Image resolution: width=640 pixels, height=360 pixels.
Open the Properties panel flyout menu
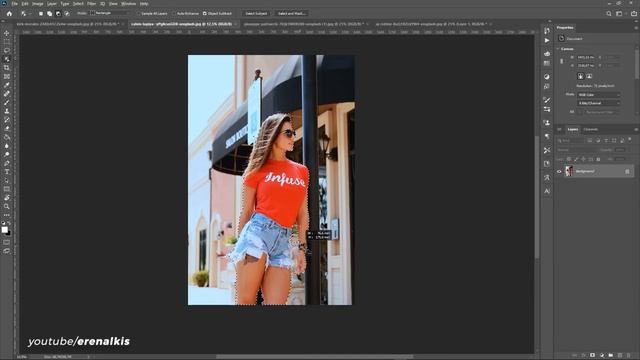(636, 28)
